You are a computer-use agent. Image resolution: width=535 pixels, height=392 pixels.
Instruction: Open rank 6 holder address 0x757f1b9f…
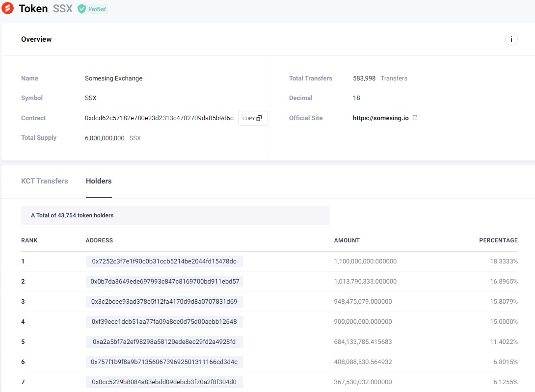tap(164, 362)
